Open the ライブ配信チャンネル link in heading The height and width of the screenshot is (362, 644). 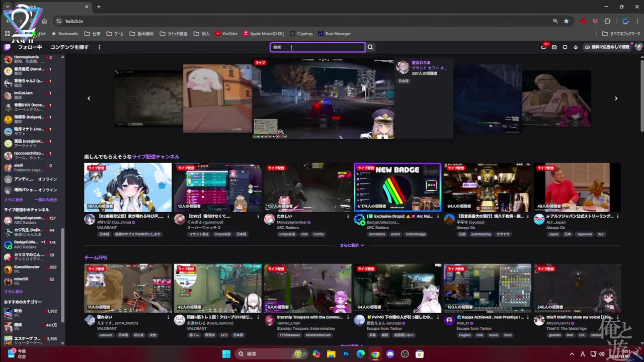point(155,157)
